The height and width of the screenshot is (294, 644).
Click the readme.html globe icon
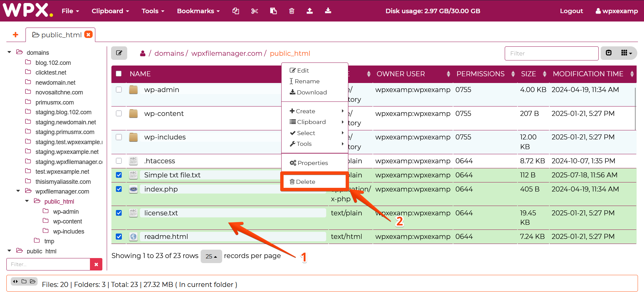tap(134, 237)
